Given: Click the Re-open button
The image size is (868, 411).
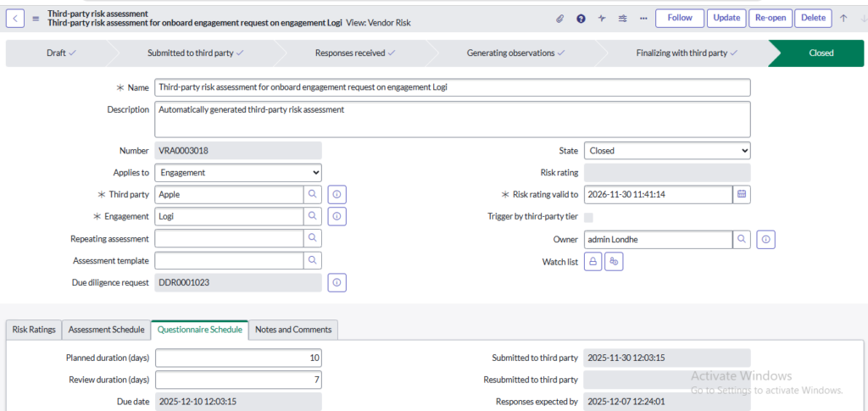Looking at the screenshot, I should [x=770, y=18].
